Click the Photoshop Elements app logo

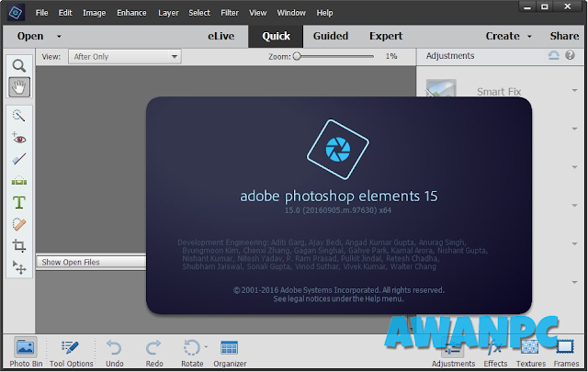(x=16, y=13)
